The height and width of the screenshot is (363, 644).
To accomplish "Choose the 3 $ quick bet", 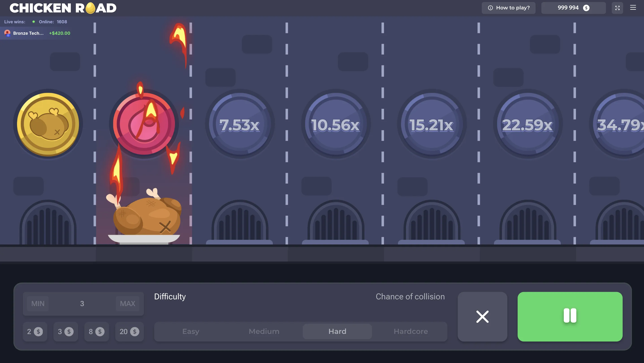I will tap(66, 331).
